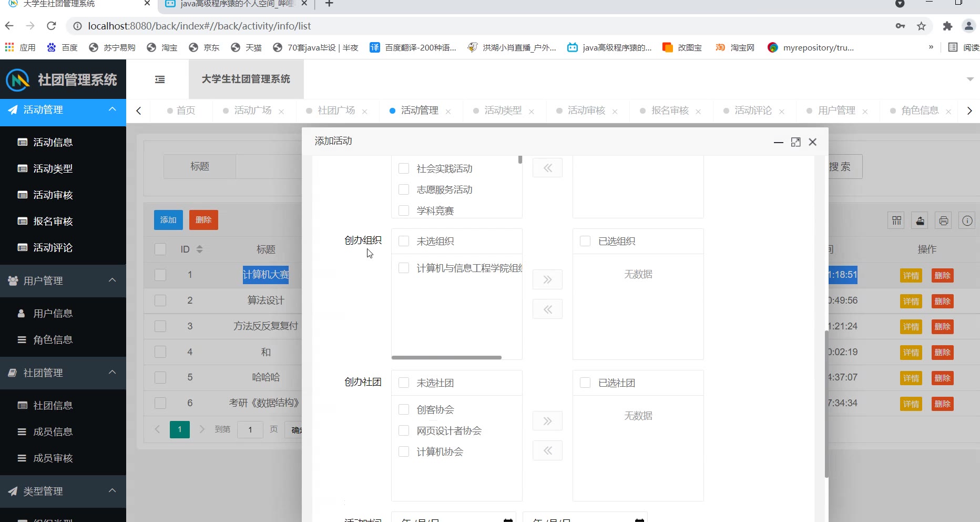
Task: Click 详情 button for row 6
Action: click(911, 404)
